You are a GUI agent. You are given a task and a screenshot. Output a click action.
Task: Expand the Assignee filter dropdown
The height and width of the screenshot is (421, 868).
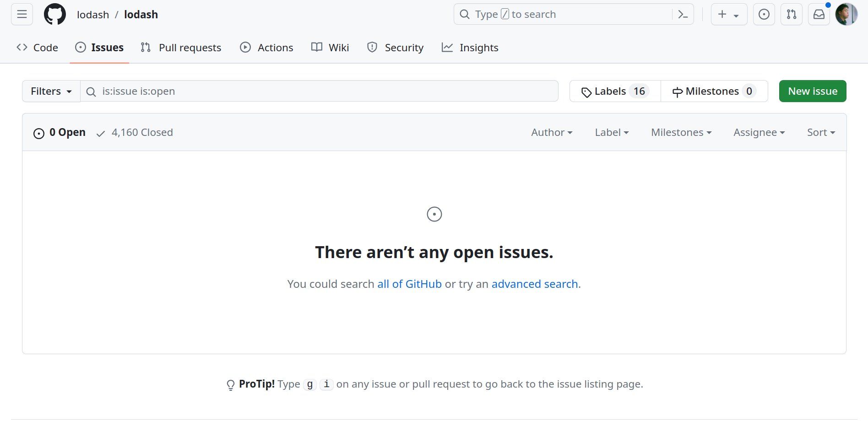(x=759, y=133)
